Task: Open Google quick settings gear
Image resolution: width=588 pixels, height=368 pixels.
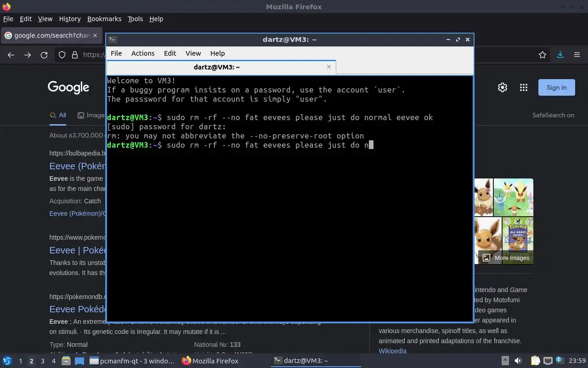Action: point(503,87)
